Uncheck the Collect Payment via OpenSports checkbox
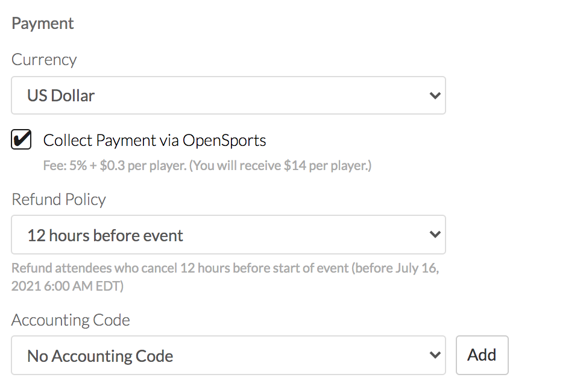The width and height of the screenshot is (586, 392). click(22, 140)
